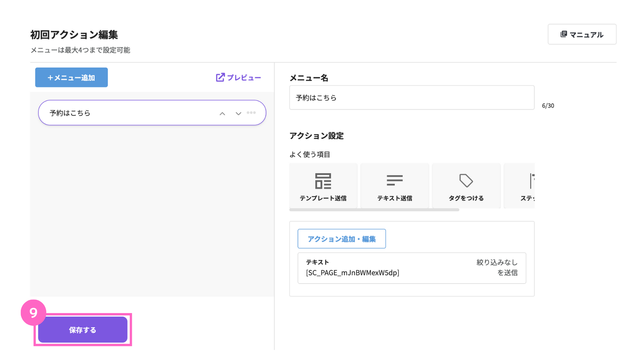Screen dimensions: 644x362
Task: Click the horizontal scrollbar under よく使う項目
Action: tap(374, 210)
